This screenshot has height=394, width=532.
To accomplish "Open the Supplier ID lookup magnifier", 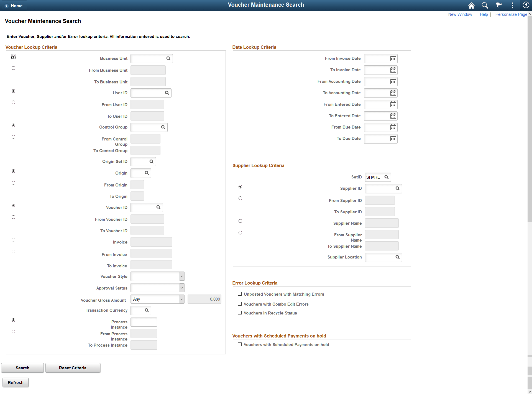I will tap(397, 188).
